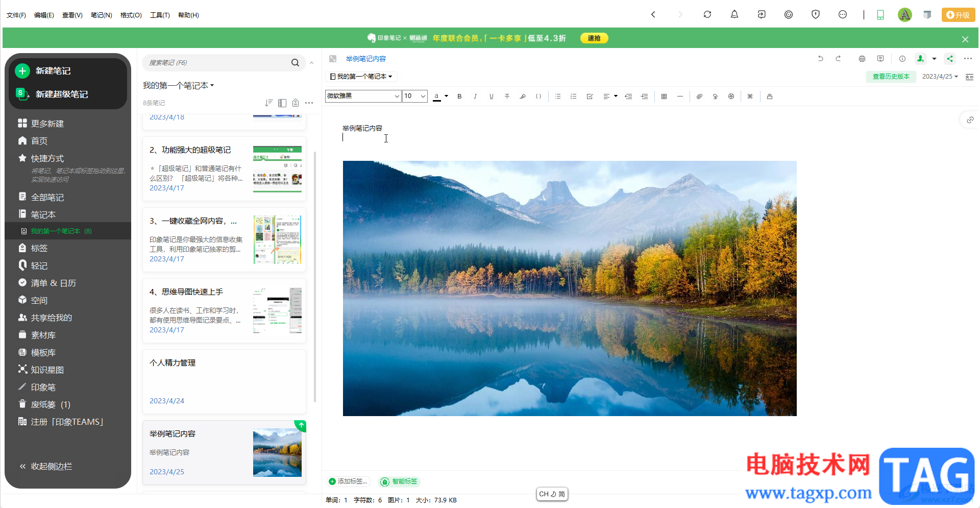Open the 编辑(E) menu

pos(44,15)
